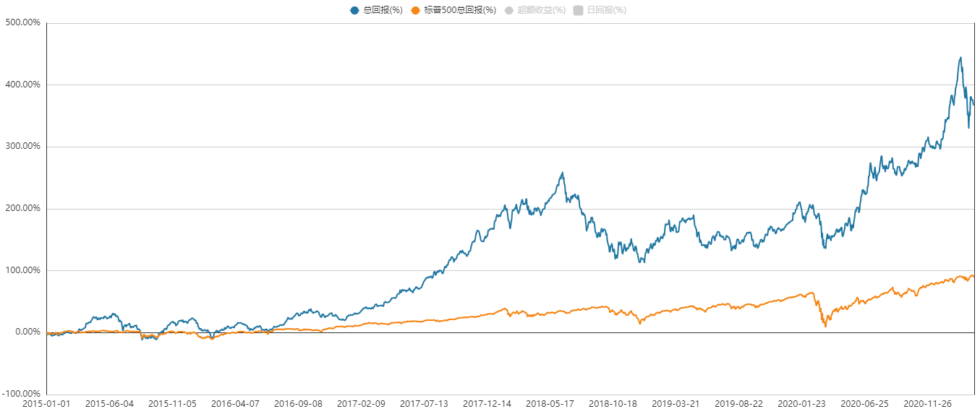Click the 0.00% y-axis label
The height and width of the screenshot is (409, 980).
pos(26,332)
